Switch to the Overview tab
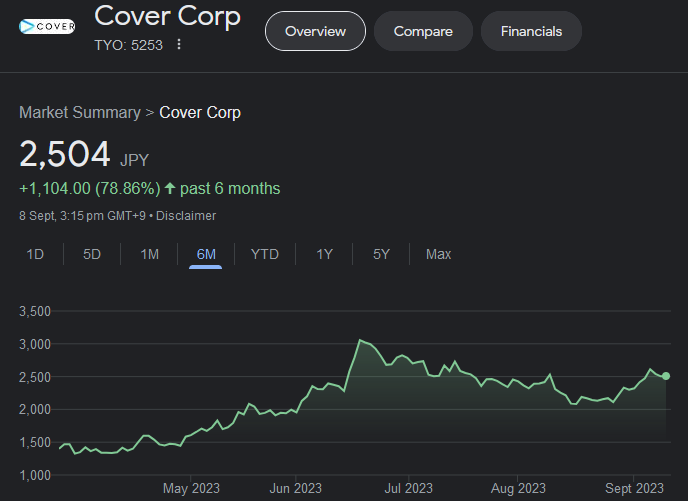 (x=315, y=31)
